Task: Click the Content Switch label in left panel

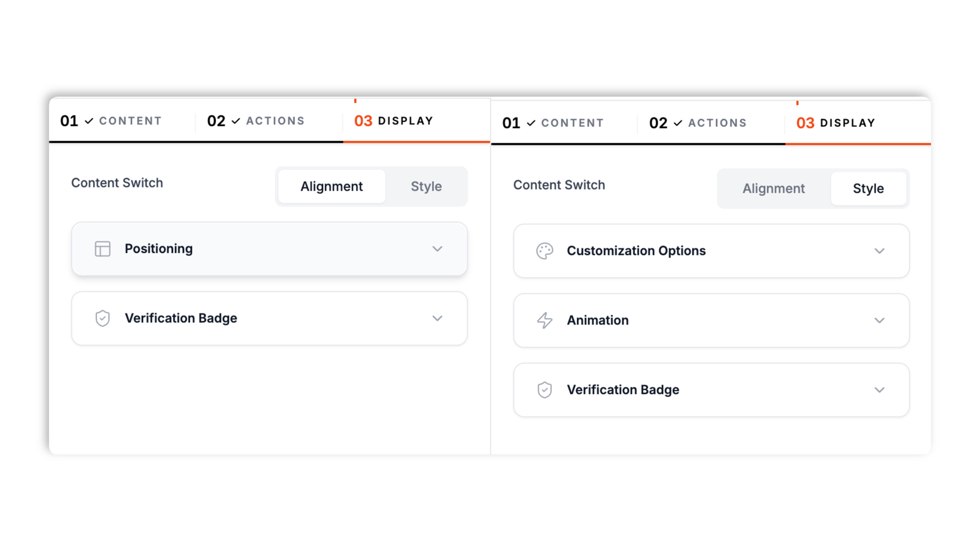Action: pyautogui.click(x=117, y=183)
